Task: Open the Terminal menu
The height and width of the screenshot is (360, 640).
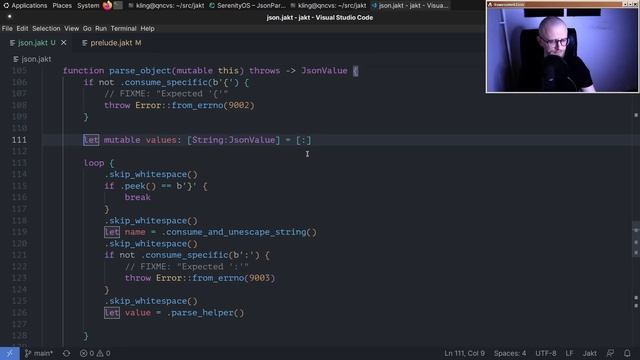Action: (x=123, y=29)
